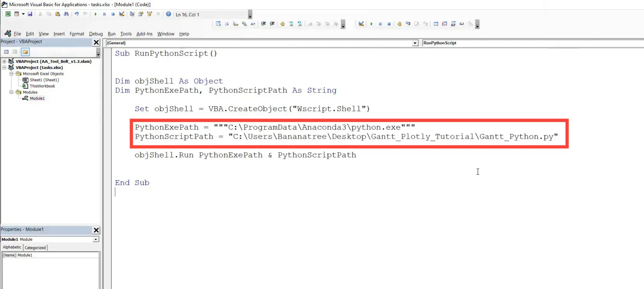Click the Paste clipboard icon
Screen dimensions: 644x289
(x=57, y=14)
